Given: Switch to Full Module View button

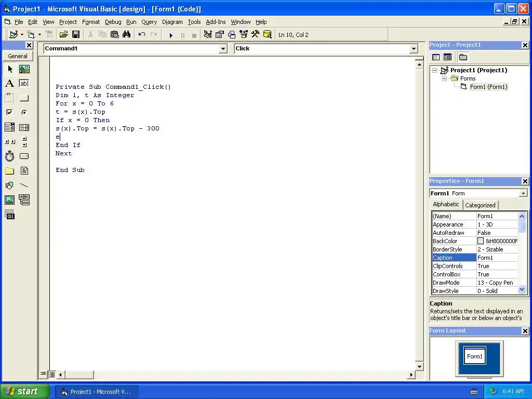Looking at the screenshot, I should tap(52, 374).
